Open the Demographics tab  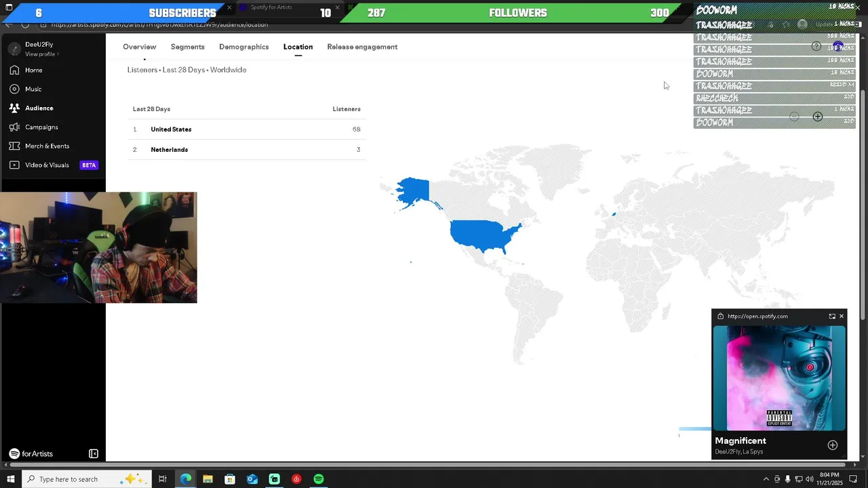tap(244, 47)
